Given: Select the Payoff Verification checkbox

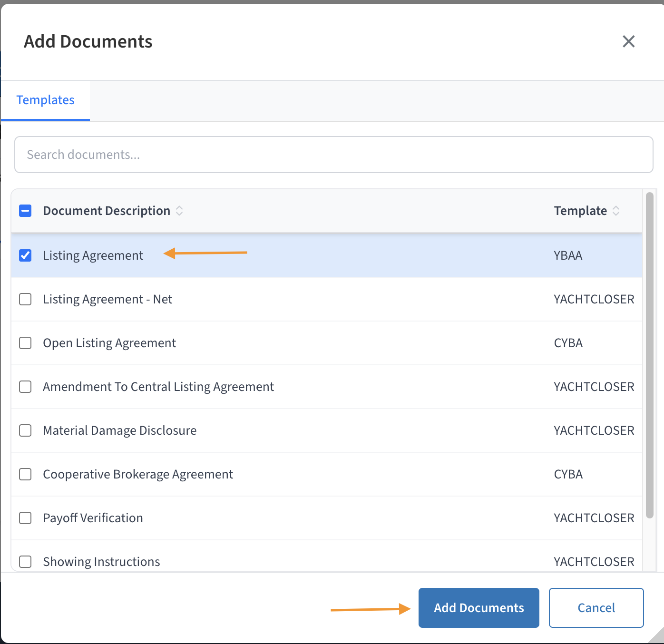Looking at the screenshot, I should pyautogui.click(x=25, y=518).
